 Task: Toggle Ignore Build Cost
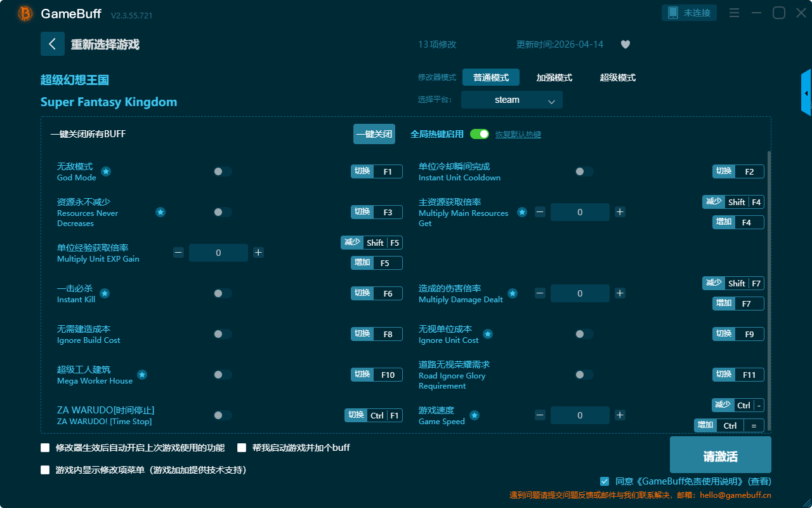pos(223,334)
